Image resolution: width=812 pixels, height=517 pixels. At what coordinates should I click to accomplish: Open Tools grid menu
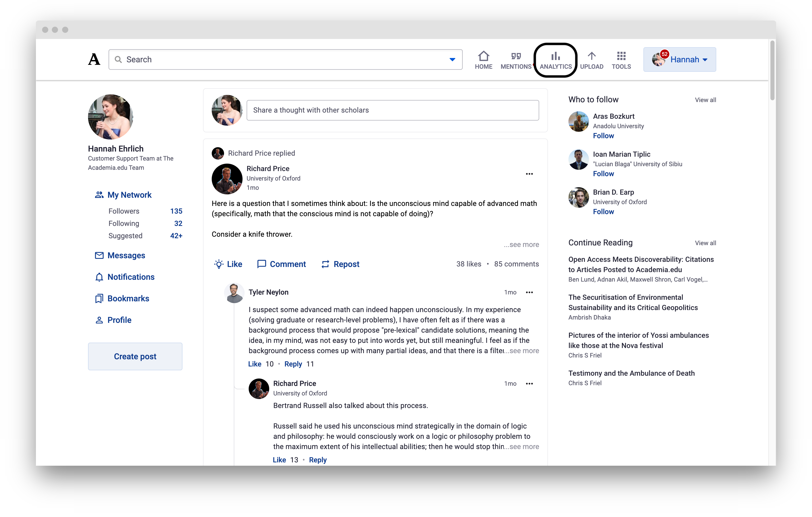(621, 60)
